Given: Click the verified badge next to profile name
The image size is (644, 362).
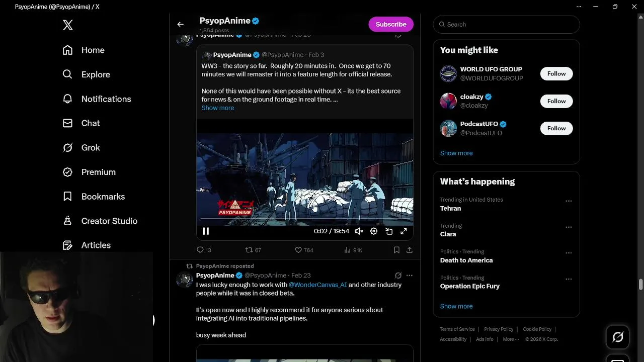Looking at the screenshot, I should pyautogui.click(x=256, y=21).
